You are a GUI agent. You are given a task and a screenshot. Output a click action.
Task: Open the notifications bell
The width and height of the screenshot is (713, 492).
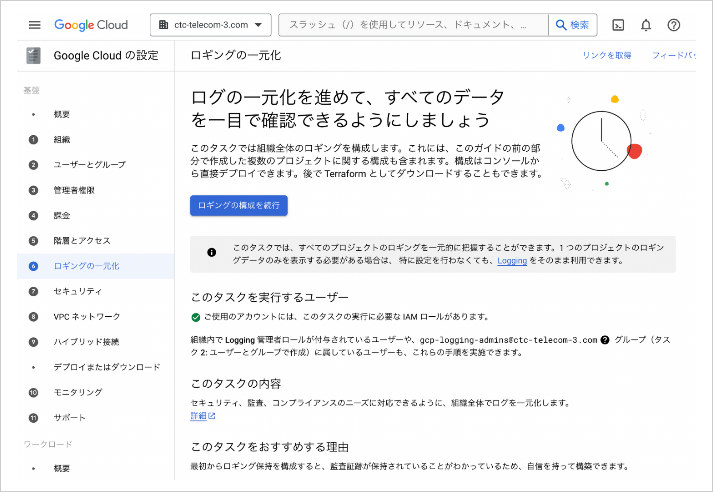(646, 25)
